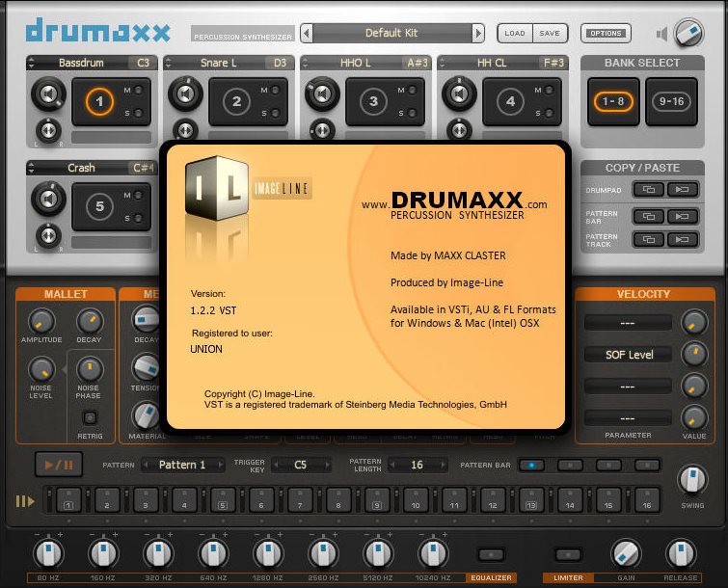
Task: Click the Drumpad copy icon
Action: (649, 190)
